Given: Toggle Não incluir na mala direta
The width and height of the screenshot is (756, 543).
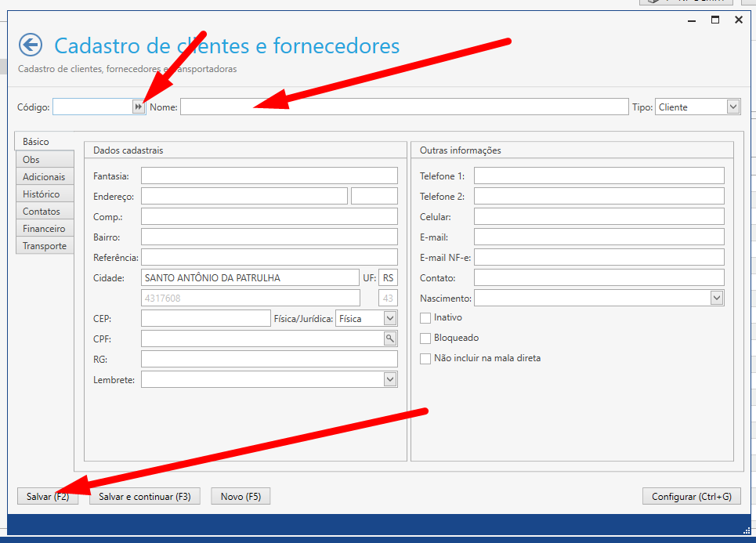Looking at the screenshot, I should pyautogui.click(x=426, y=359).
